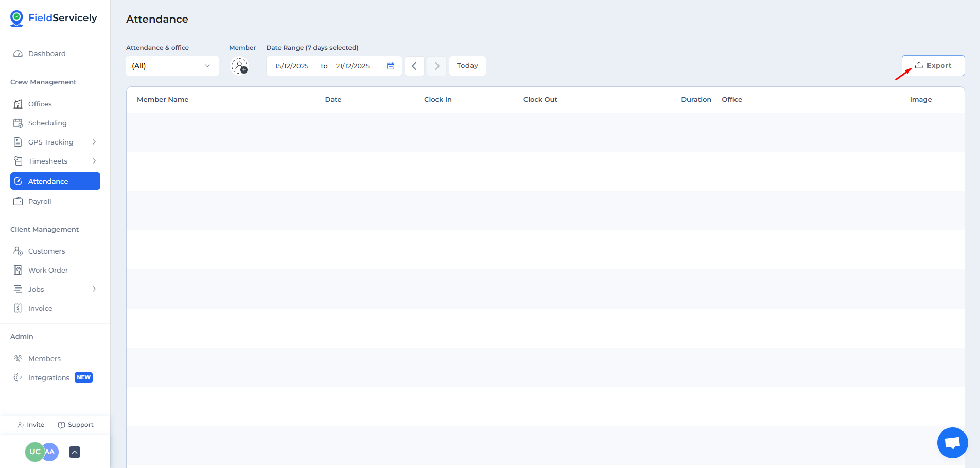Click the Invite link

click(31, 425)
